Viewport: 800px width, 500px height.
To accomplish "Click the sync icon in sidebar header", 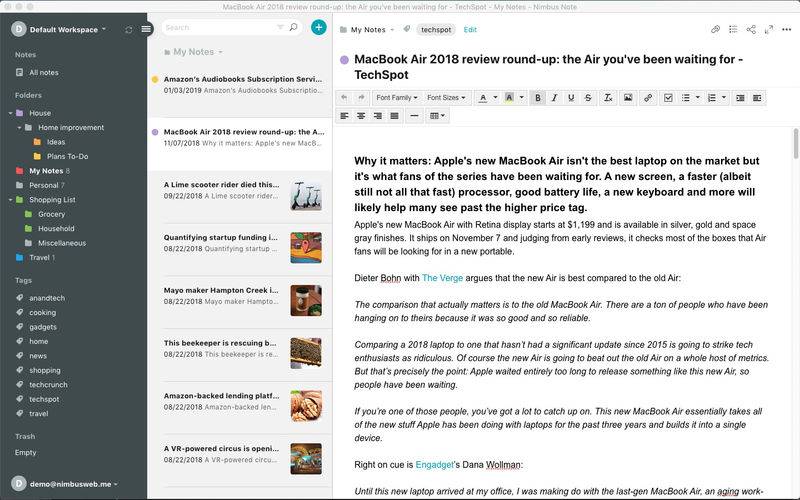I will pos(129,30).
